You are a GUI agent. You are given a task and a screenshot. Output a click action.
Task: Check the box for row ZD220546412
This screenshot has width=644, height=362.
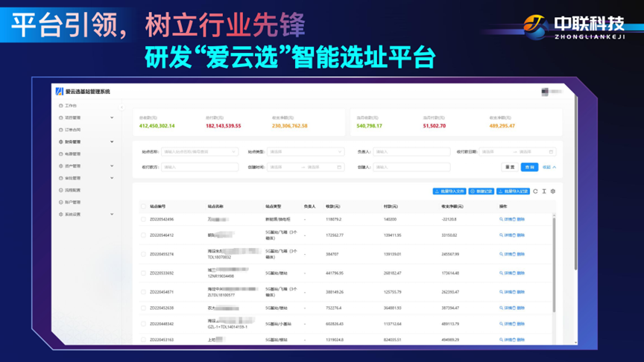click(x=143, y=235)
